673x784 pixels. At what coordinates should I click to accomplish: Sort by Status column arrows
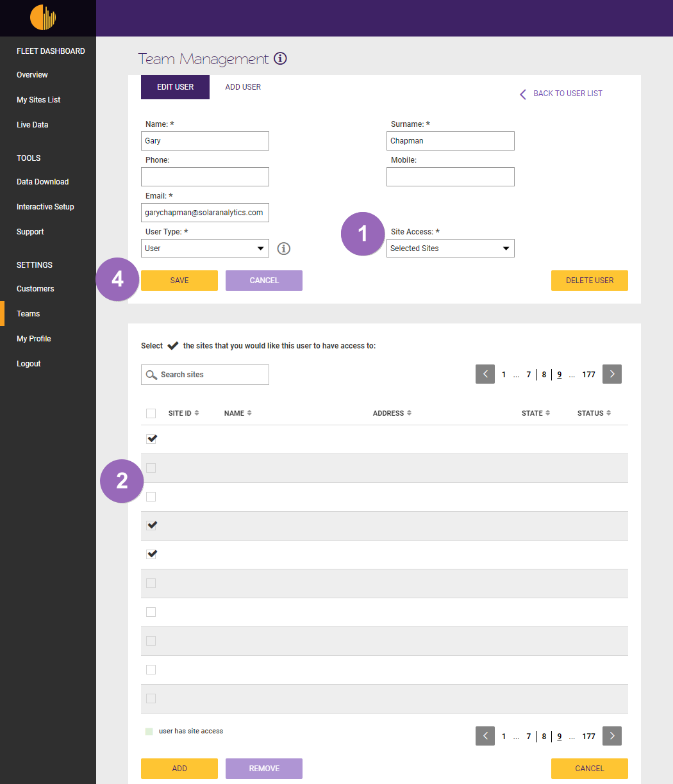(x=609, y=413)
